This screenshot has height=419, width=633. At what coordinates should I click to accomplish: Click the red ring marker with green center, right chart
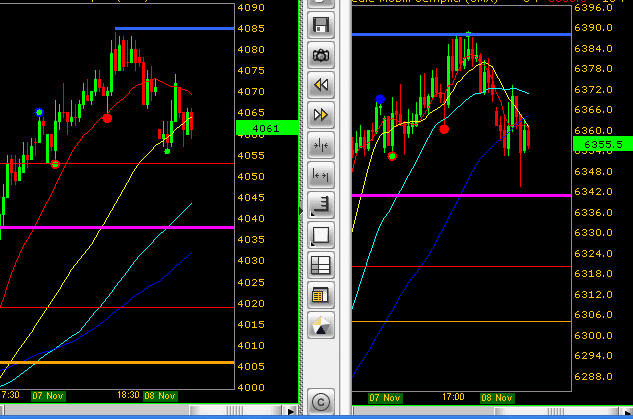pos(392,156)
